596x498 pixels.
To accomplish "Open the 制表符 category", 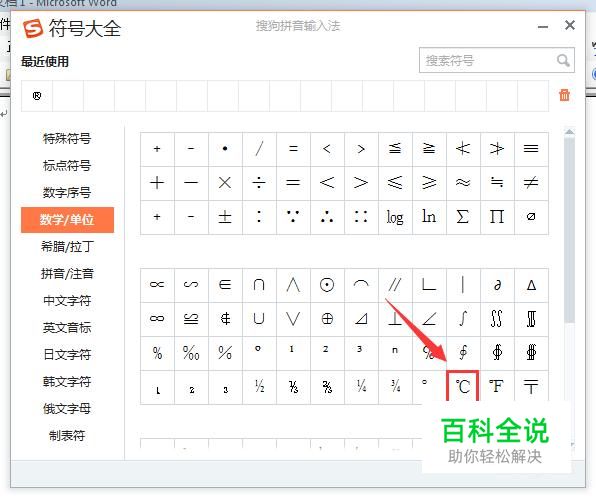I will click(67, 436).
